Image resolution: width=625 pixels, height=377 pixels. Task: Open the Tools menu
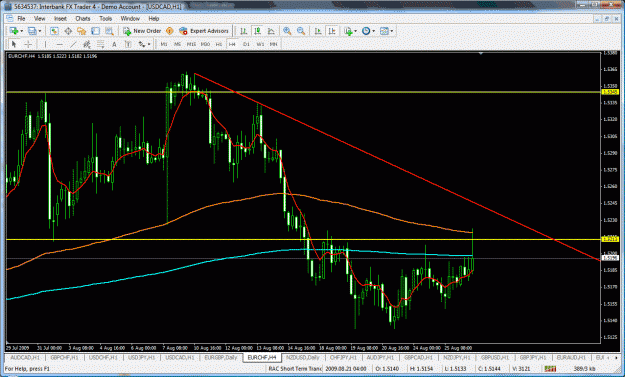106,19
